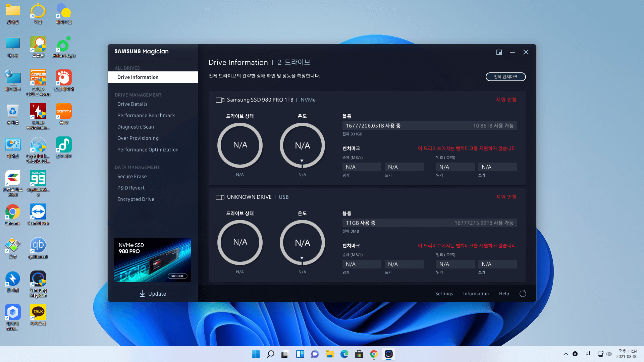Click UNKNOWN DRIVE random write N/A field
The width and height of the screenshot is (644, 362).
point(497,264)
